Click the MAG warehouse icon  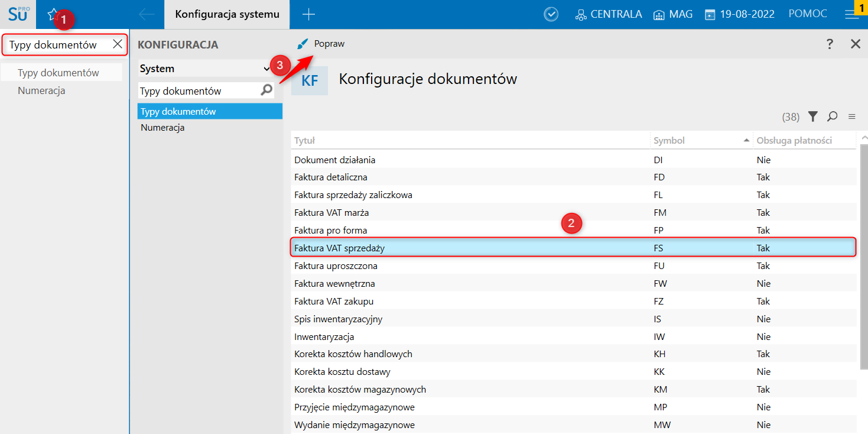pos(659,15)
